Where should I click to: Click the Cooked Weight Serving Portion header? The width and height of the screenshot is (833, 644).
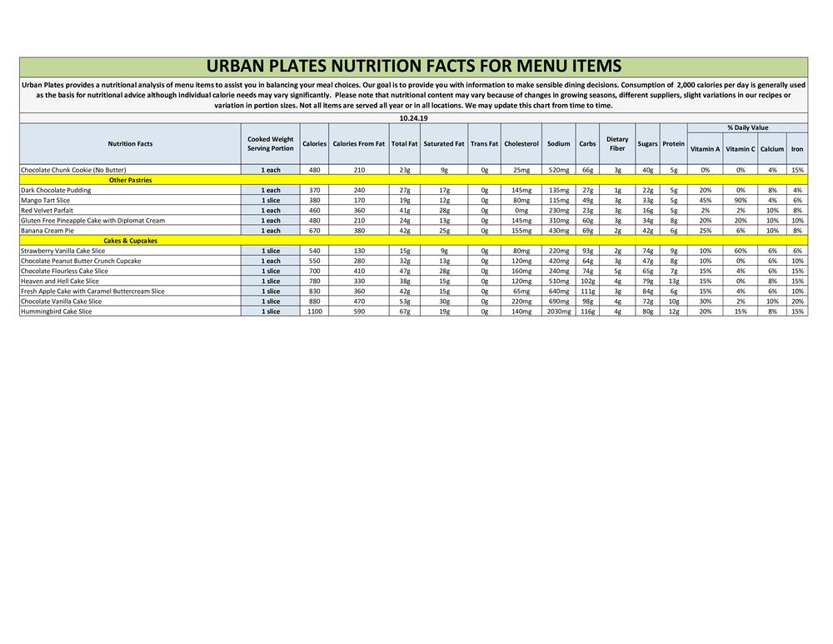[270, 144]
